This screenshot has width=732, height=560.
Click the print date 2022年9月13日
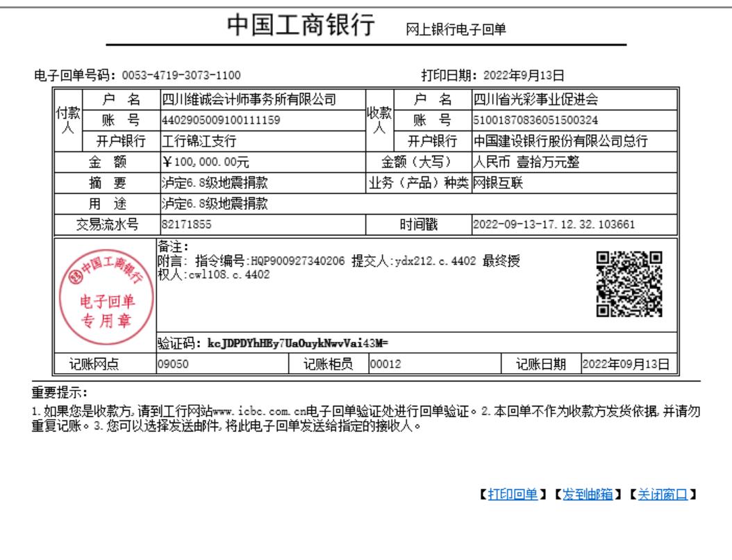[x=524, y=75]
